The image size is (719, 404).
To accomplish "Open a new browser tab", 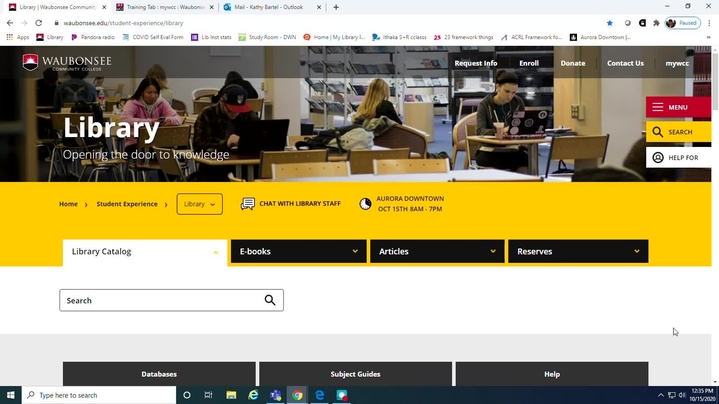I will [x=336, y=7].
